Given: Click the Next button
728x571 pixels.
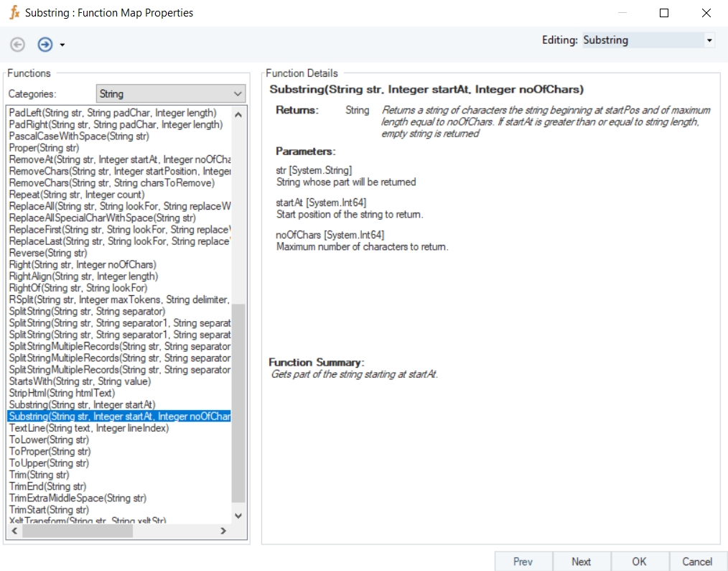Looking at the screenshot, I should (582, 562).
